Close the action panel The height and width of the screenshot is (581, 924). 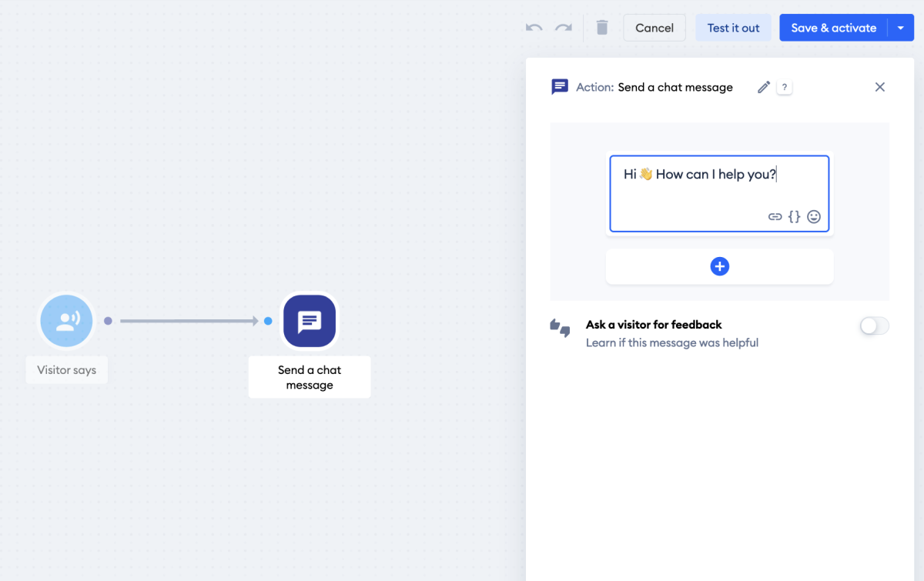[x=879, y=87]
